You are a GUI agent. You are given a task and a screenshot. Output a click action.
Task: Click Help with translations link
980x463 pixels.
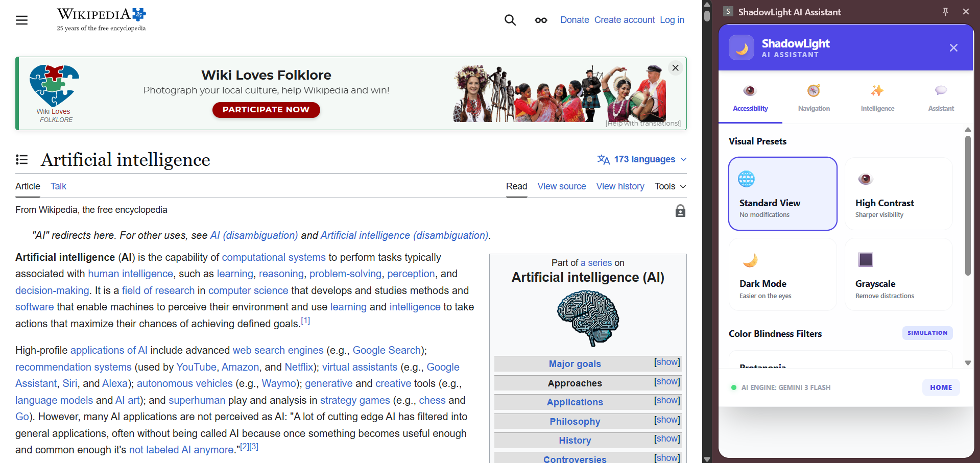643,124
